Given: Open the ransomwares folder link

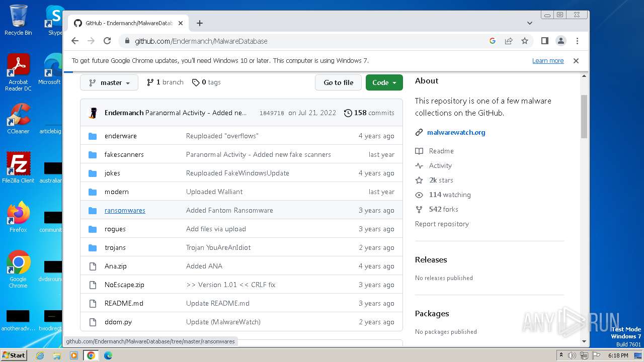Looking at the screenshot, I should coord(125,211).
